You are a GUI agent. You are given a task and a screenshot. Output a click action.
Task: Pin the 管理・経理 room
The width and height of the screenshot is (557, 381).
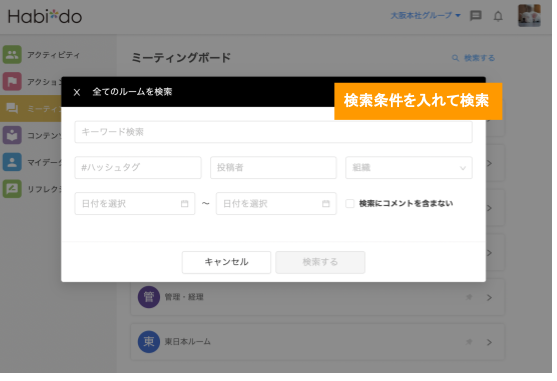pyautogui.click(x=469, y=297)
